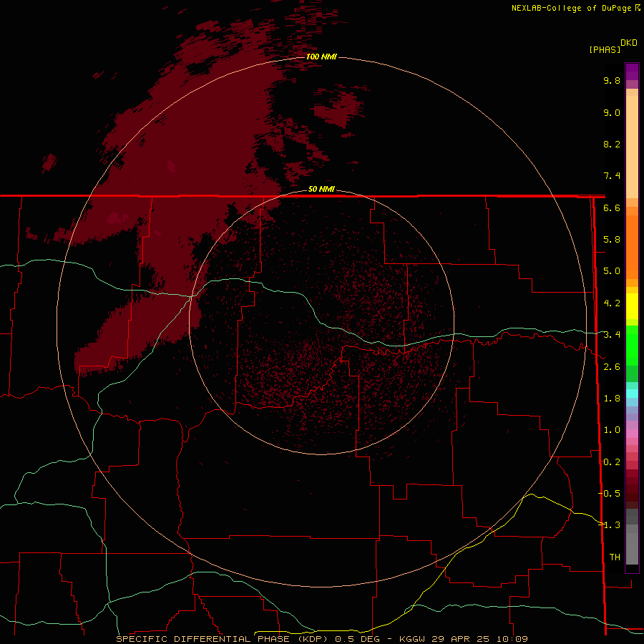Click the 9.0 value on the color scale
The width and height of the screenshot is (644, 644).
point(612,112)
